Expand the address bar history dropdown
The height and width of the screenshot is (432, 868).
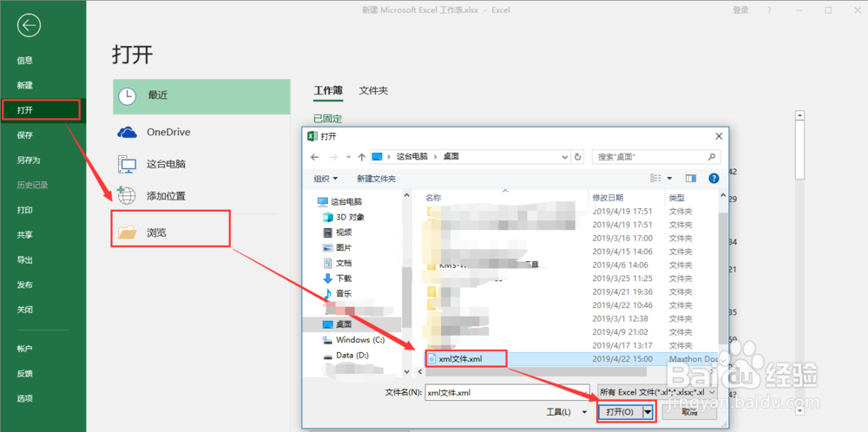565,157
